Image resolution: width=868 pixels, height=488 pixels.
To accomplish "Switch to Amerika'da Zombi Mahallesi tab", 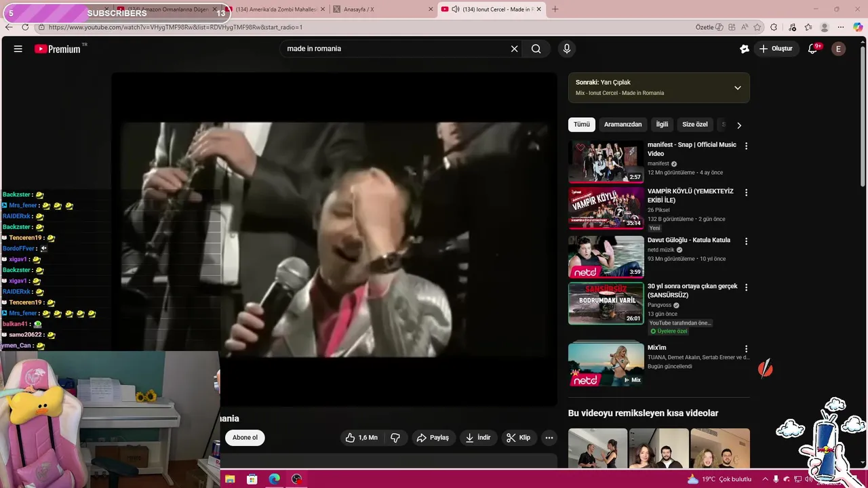I will (x=276, y=9).
